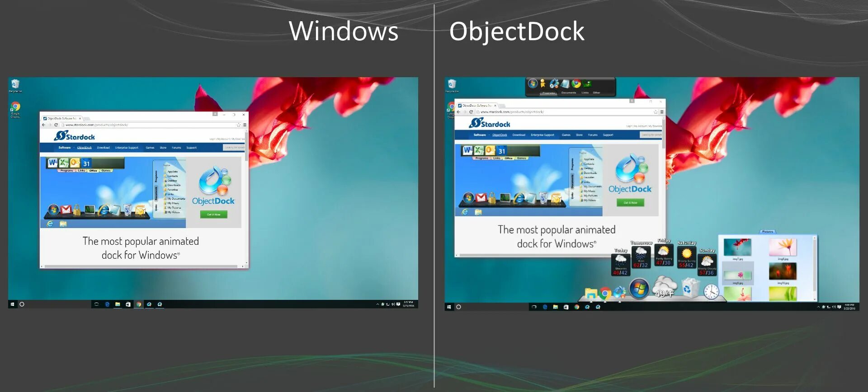Open folder icon in bottom ObjectDock dock
Viewport: 868px width, 392px height.
[x=591, y=294]
